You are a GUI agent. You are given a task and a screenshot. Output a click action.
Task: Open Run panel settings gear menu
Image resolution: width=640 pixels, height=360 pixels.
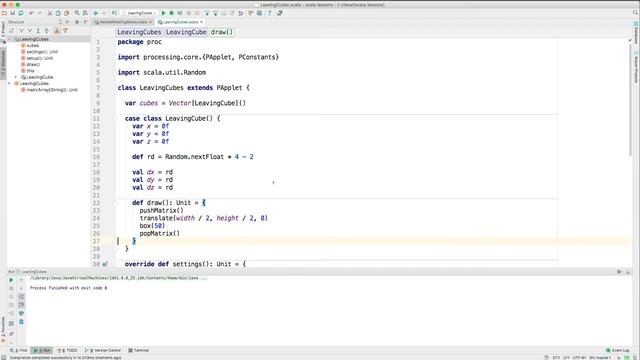coord(619,271)
